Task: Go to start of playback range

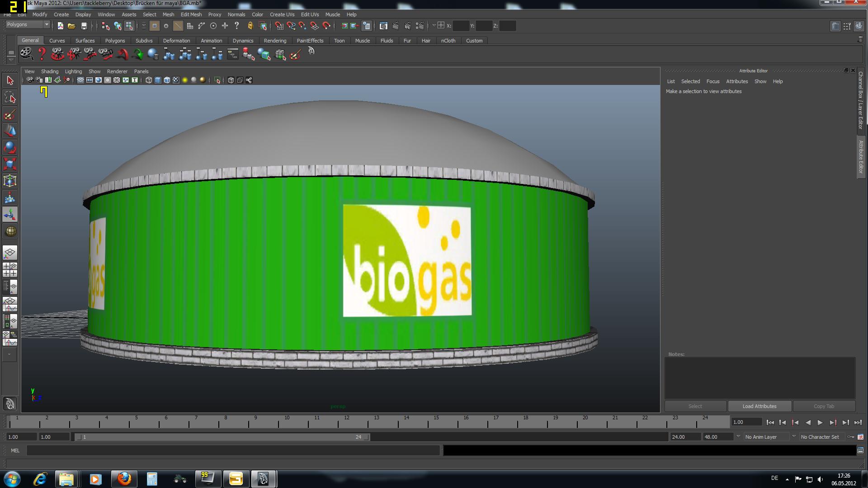Action: pos(770,422)
